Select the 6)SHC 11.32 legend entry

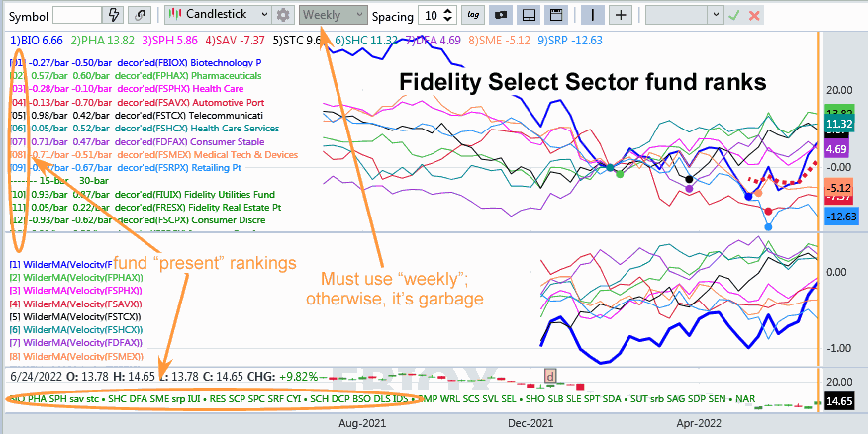pyautogui.click(x=365, y=41)
